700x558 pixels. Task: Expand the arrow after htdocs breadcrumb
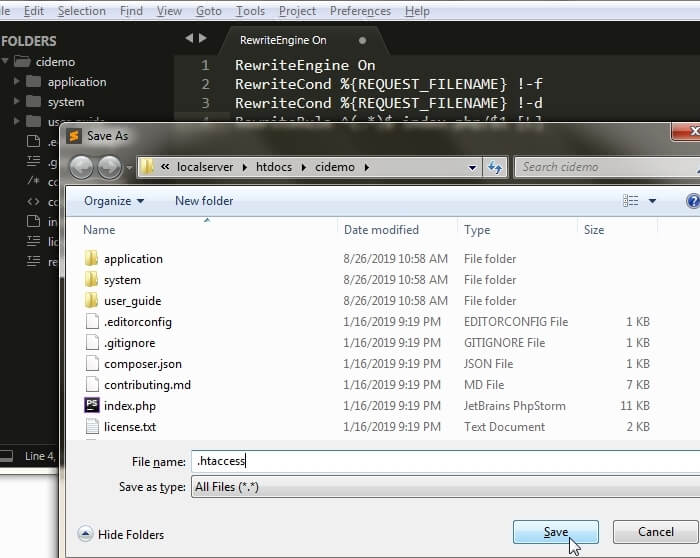304,167
